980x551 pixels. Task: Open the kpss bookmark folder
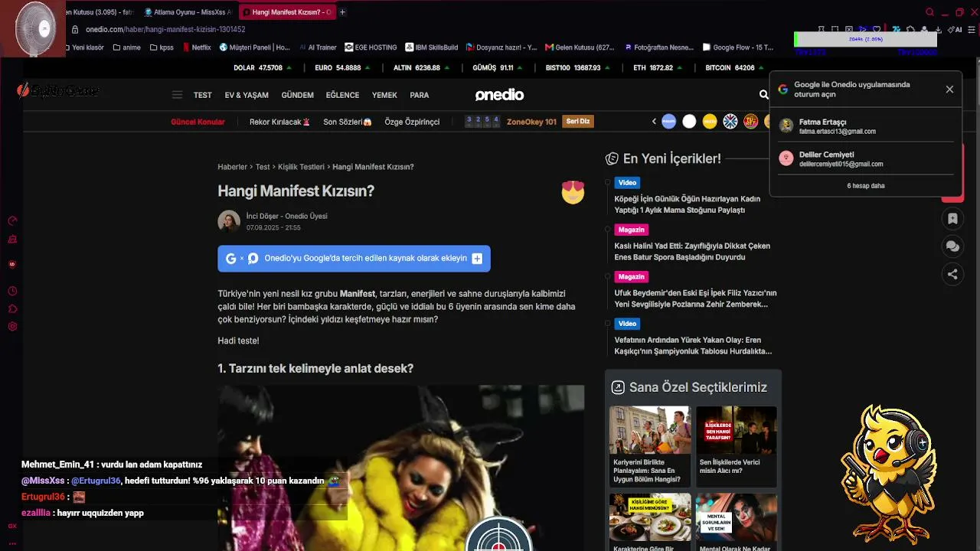pos(162,47)
